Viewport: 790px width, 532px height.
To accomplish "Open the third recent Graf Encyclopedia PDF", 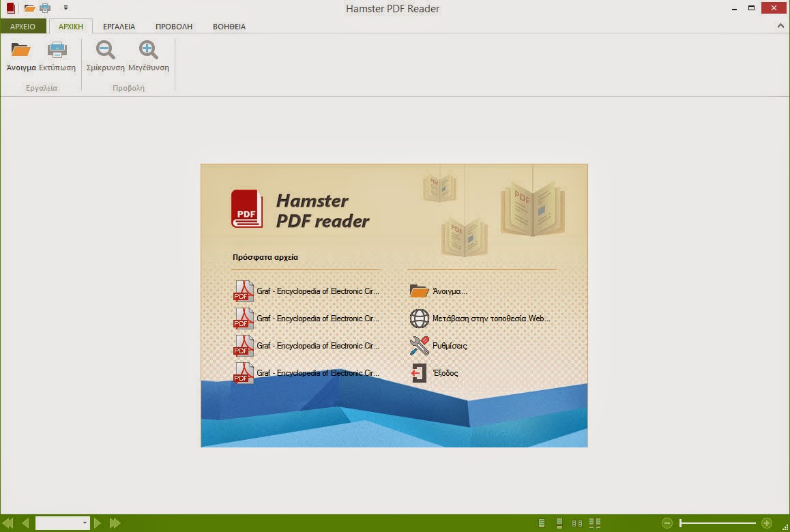I will click(306, 346).
